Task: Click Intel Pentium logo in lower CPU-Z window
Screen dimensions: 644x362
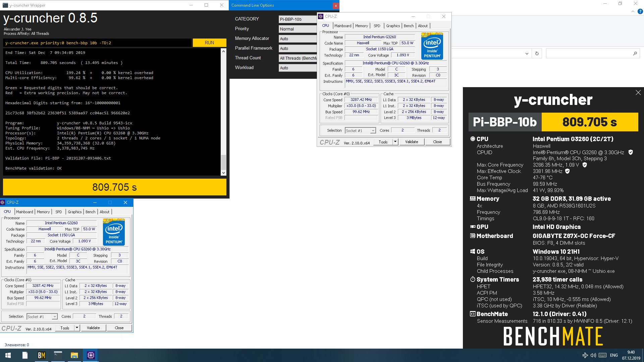Action: pos(114,232)
